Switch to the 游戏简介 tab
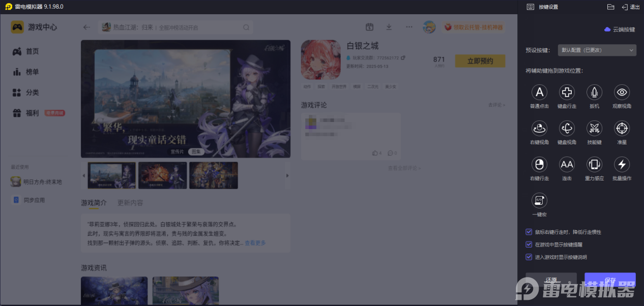This screenshot has height=306, width=644. point(94,203)
